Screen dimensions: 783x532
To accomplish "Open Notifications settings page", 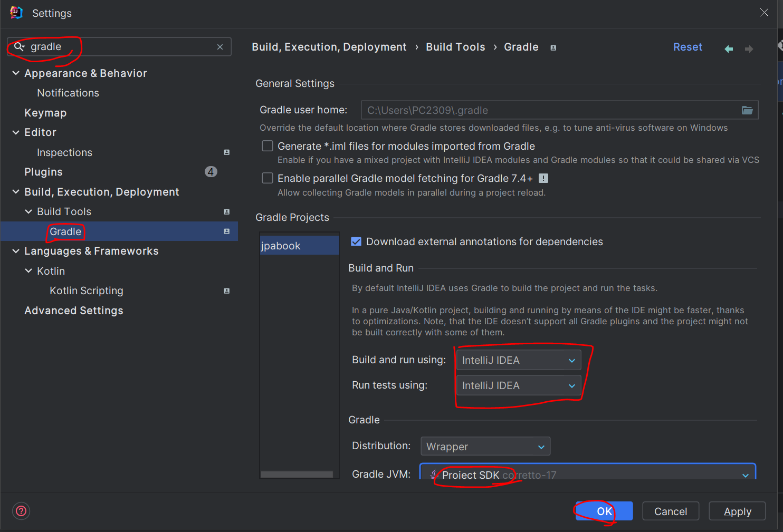I will pos(68,93).
